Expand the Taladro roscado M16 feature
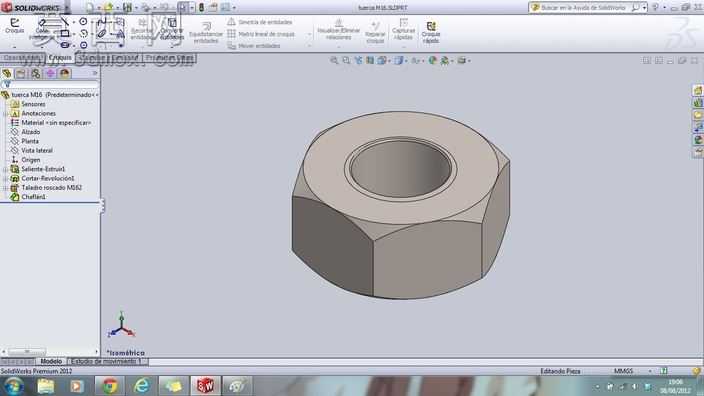 (5, 188)
